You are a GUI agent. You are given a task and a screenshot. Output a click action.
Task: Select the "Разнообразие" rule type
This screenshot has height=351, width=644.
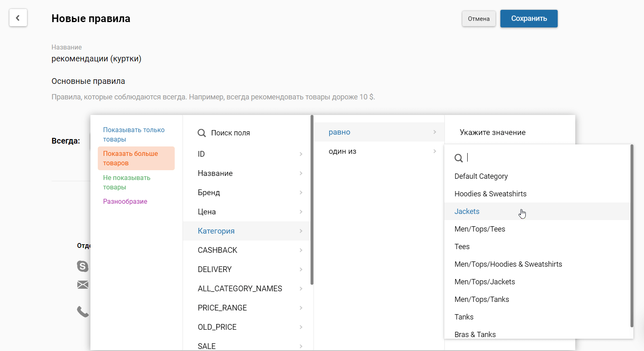pos(125,201)
